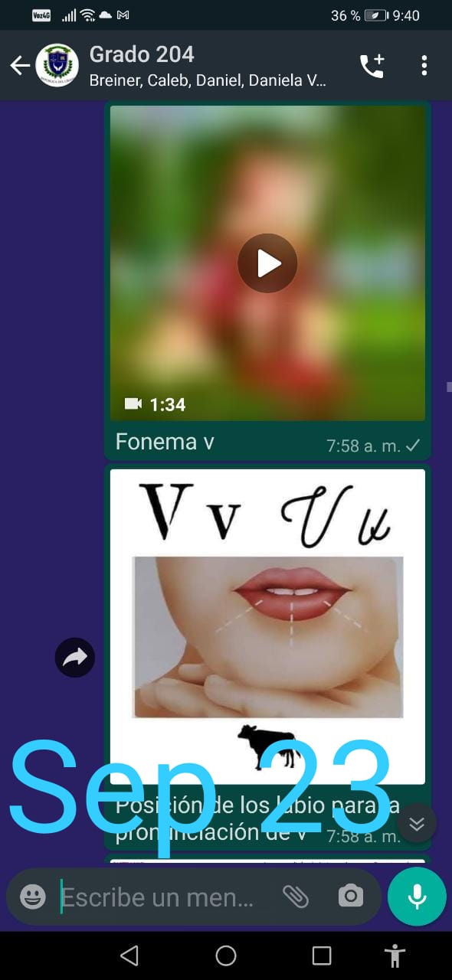Start a group call with the phone-plus icon
This screenshot has width=452, height=980.
pyautogui.click(x=372, y=65)
